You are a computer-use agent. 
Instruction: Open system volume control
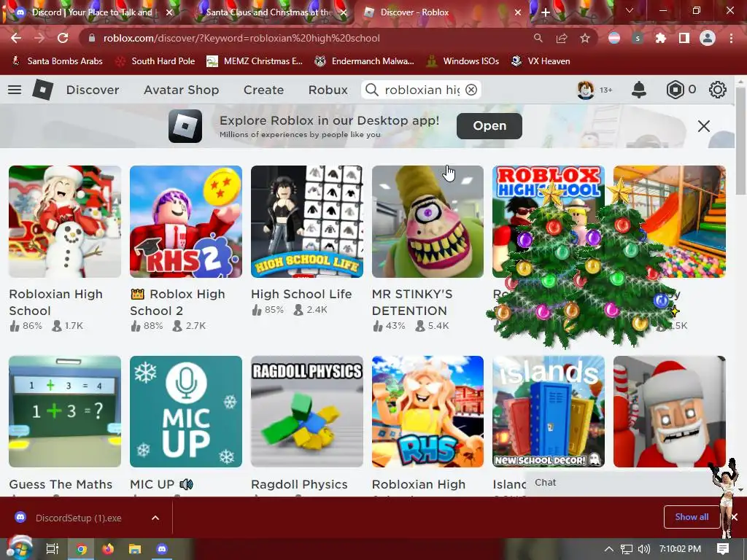point(643,549)
